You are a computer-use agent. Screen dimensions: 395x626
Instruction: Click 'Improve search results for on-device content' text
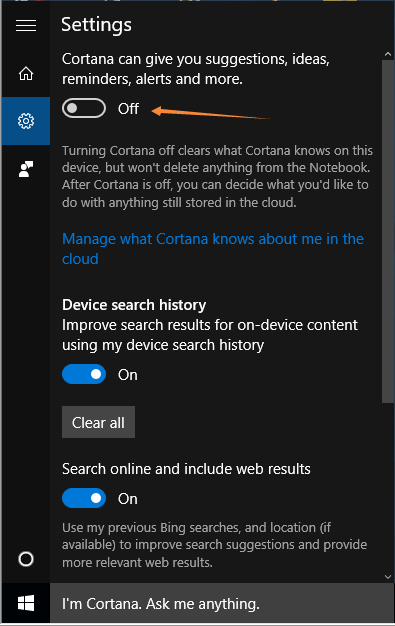pyautogui.click(x=210, y=335)
